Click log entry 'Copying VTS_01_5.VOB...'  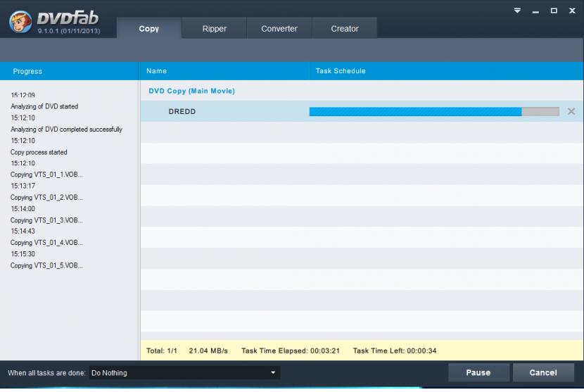click(46, 266)
